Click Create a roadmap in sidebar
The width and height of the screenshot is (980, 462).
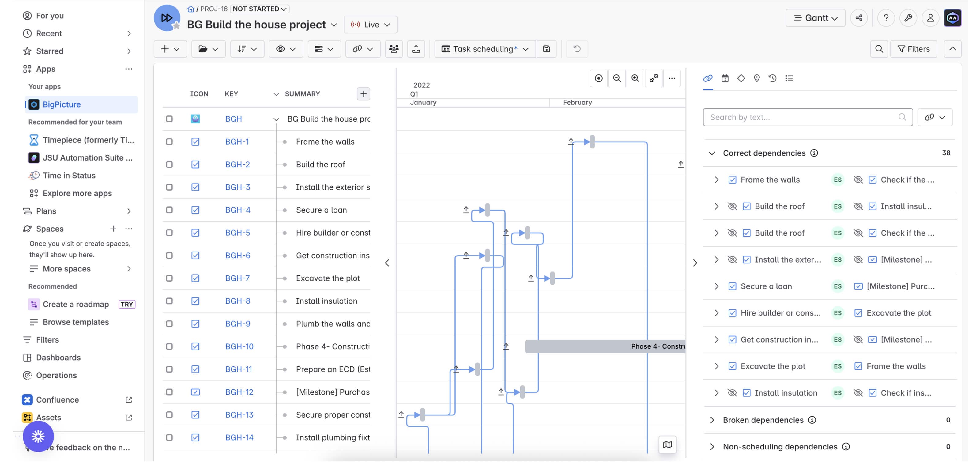(76, 305)
